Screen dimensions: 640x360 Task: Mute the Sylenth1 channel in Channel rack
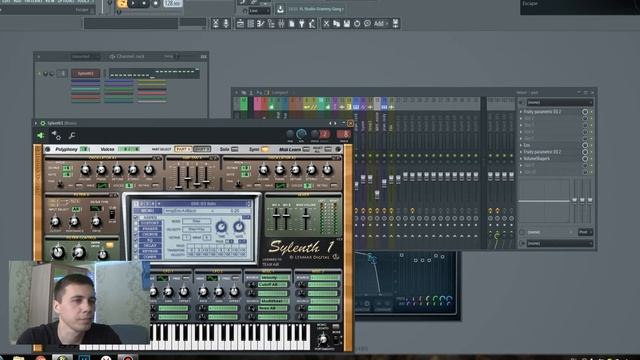pyautogui.click(x=40, y=74)
